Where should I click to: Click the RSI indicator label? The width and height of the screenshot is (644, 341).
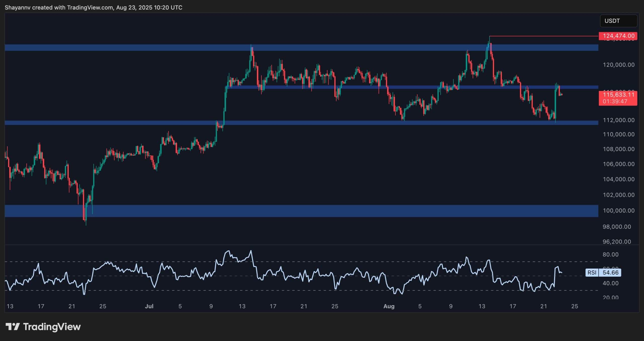click(x=592, y=273)
